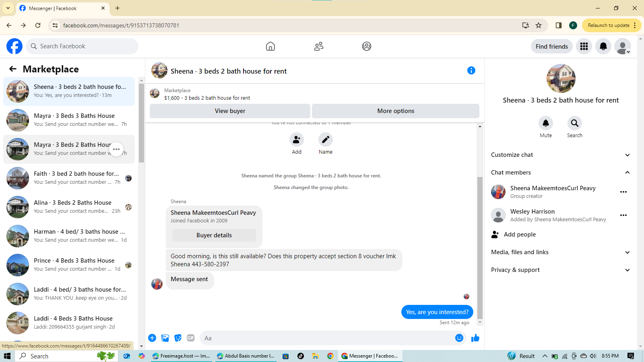Click the chat messages scrollbar
644x362 pixels.
[480, 247]
